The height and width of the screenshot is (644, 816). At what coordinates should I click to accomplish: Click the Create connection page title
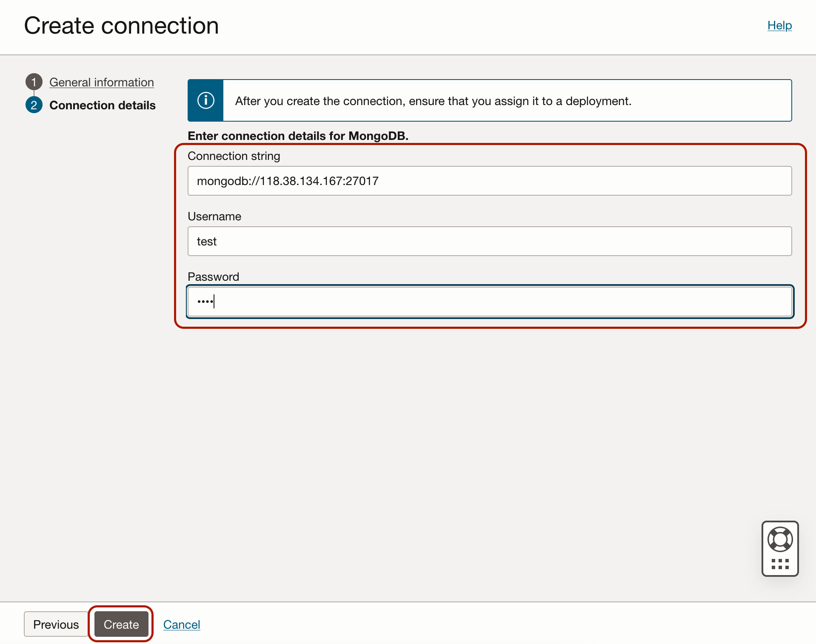[121, 26]
